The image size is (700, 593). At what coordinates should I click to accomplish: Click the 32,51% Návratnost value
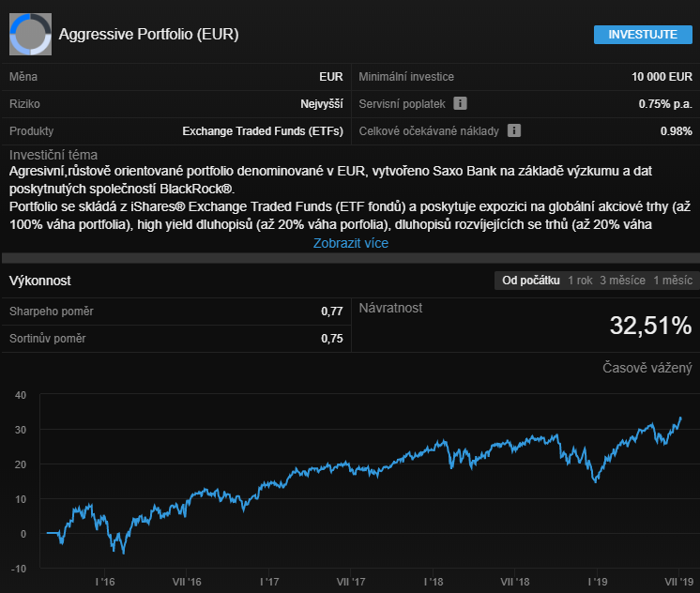pos(650,325)
